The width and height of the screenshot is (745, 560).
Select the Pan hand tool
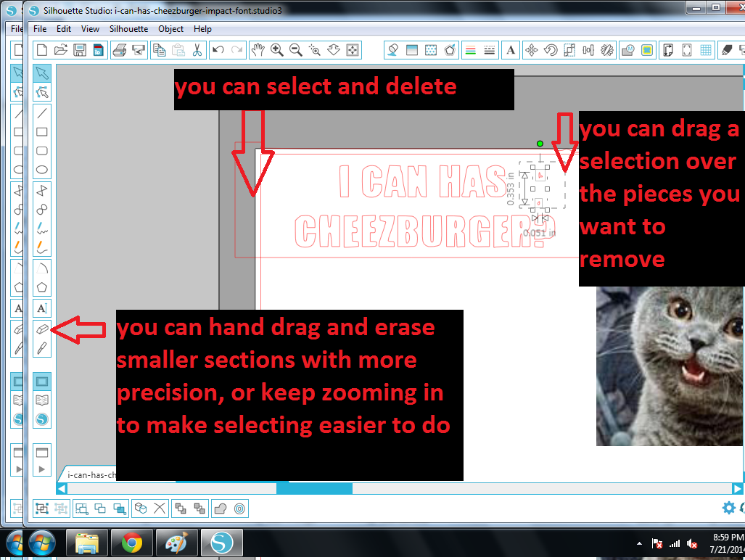[258, 50]
